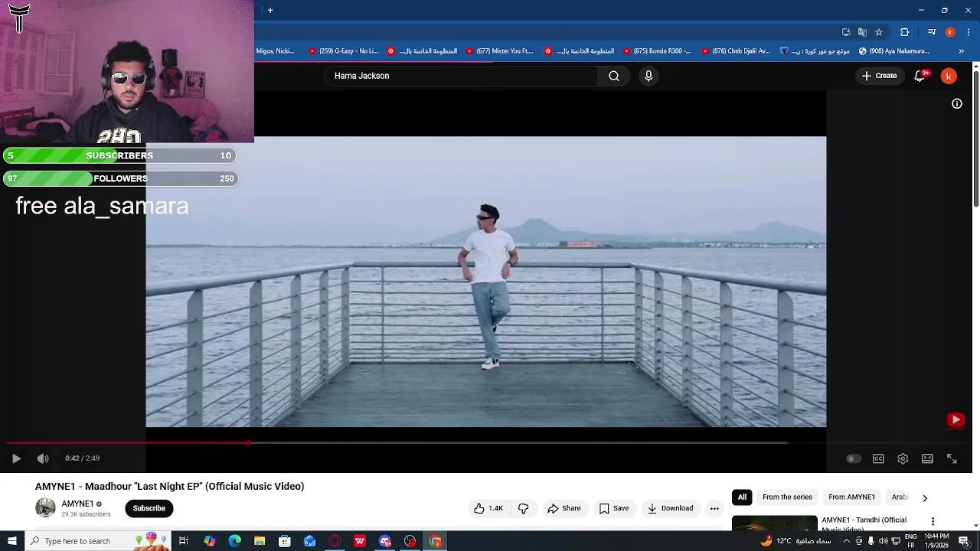Bookmark this page with star icon

tap(879, 32)
